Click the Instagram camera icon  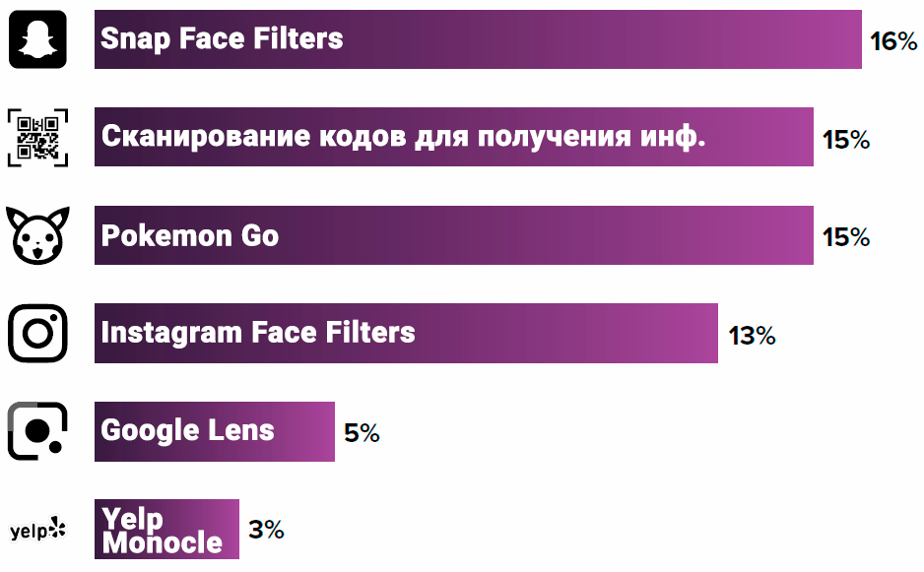click(37, 333)
